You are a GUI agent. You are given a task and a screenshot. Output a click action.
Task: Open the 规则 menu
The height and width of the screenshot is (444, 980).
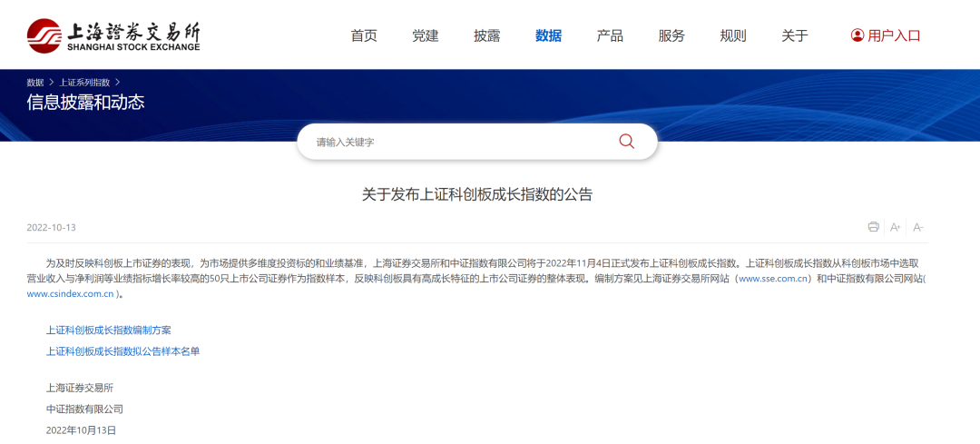click(732, 35)
